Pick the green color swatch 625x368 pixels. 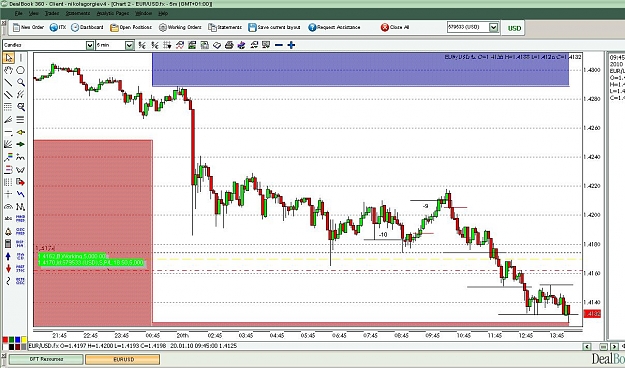(x=11, y=340)
